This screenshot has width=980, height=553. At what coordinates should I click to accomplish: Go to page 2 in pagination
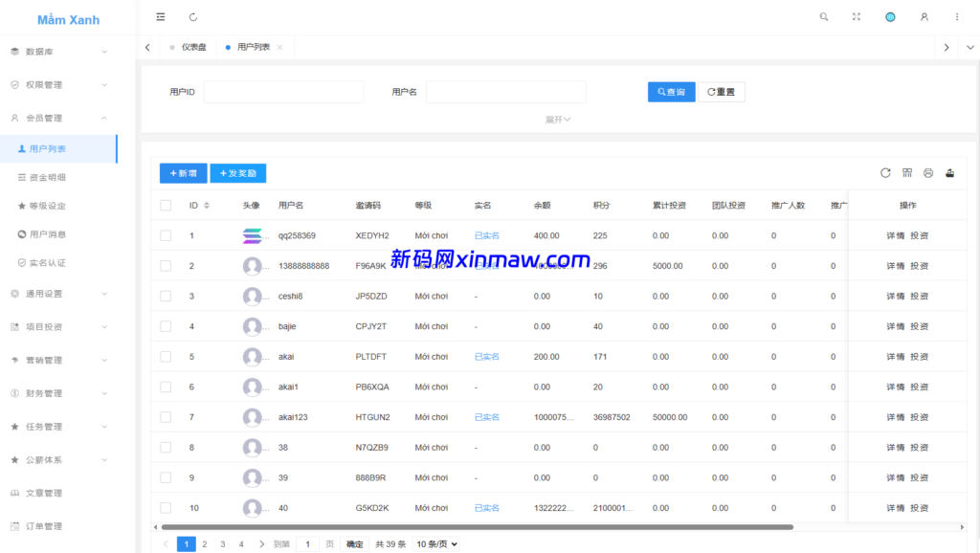[205, 544]
